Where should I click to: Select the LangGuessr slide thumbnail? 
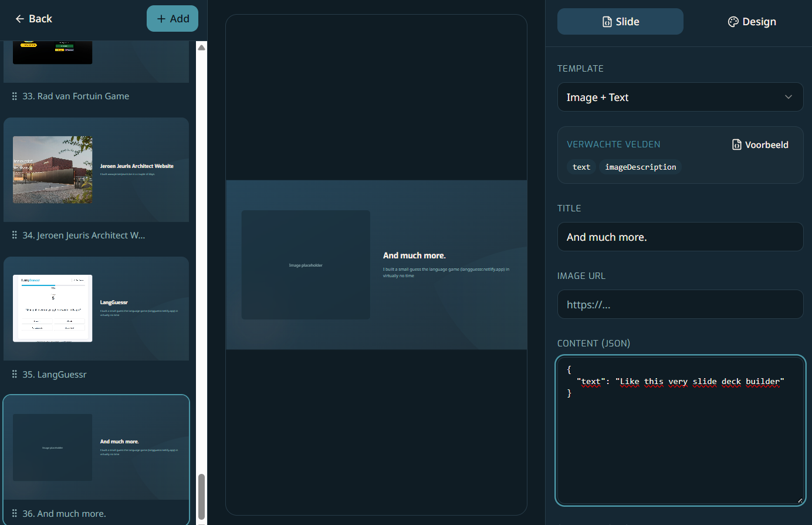[x=96, y=308]
